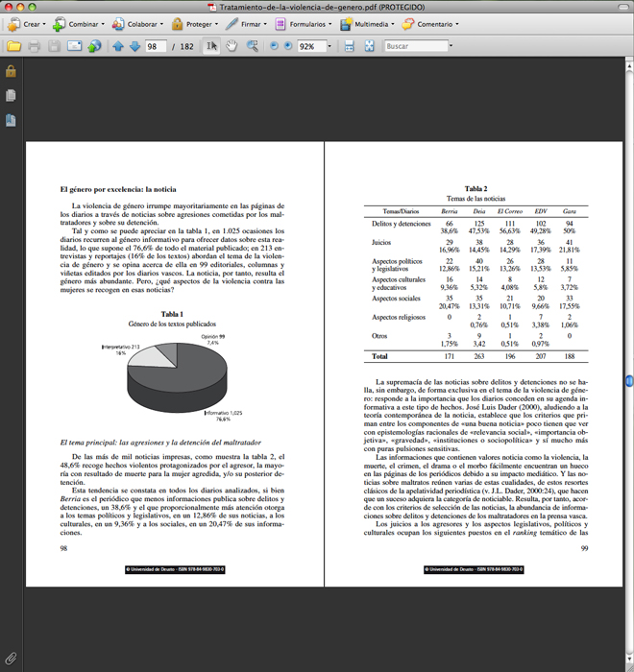The height and width of the screenshot is (672, 634).
Task: Open the security lock panel in sidebar
Action: [11, 71]
